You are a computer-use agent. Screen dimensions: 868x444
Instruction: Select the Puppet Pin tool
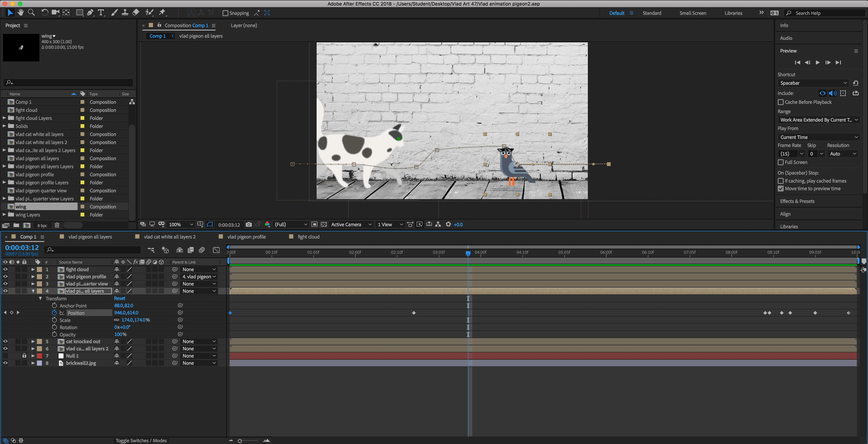[163, 12]
